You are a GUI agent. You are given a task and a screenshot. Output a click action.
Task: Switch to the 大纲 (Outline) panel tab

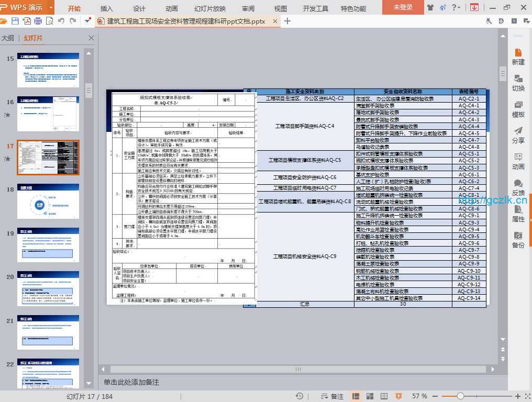pos(8,38)
